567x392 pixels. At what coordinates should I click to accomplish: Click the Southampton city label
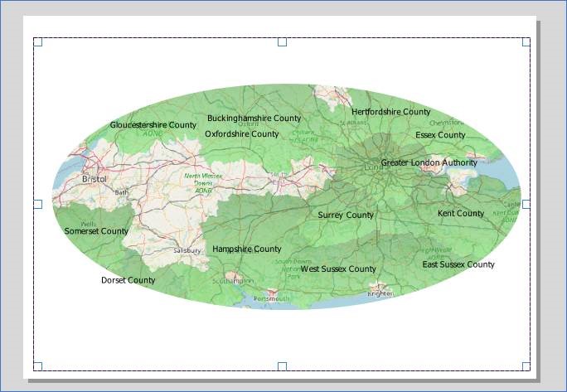(233, 281)
